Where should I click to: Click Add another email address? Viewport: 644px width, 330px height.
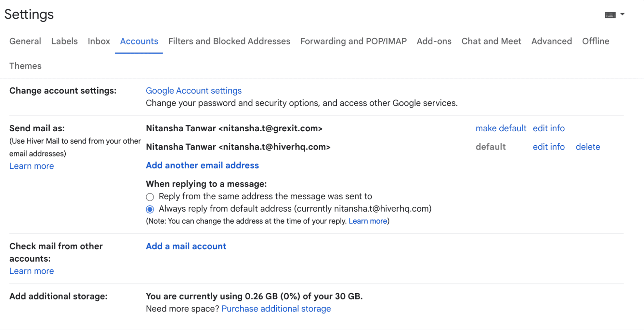point(202,165)
